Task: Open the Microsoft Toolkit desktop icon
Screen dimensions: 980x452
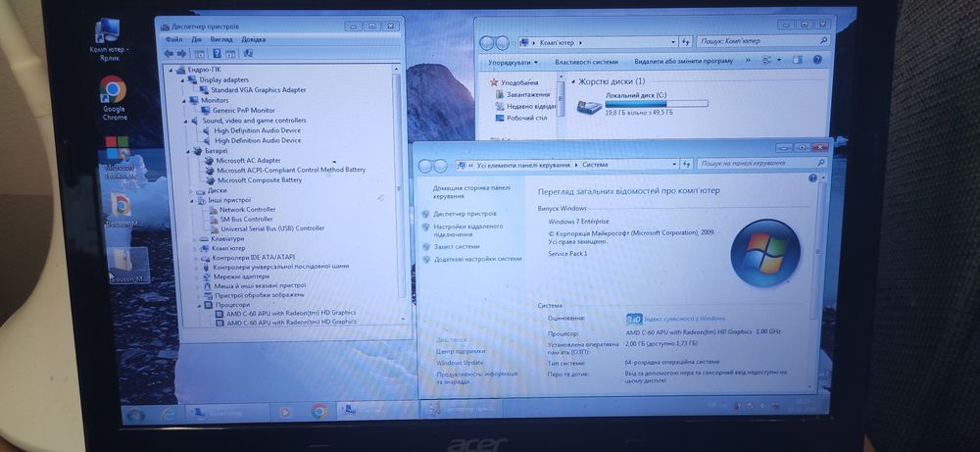Action: tap(119, 158)
